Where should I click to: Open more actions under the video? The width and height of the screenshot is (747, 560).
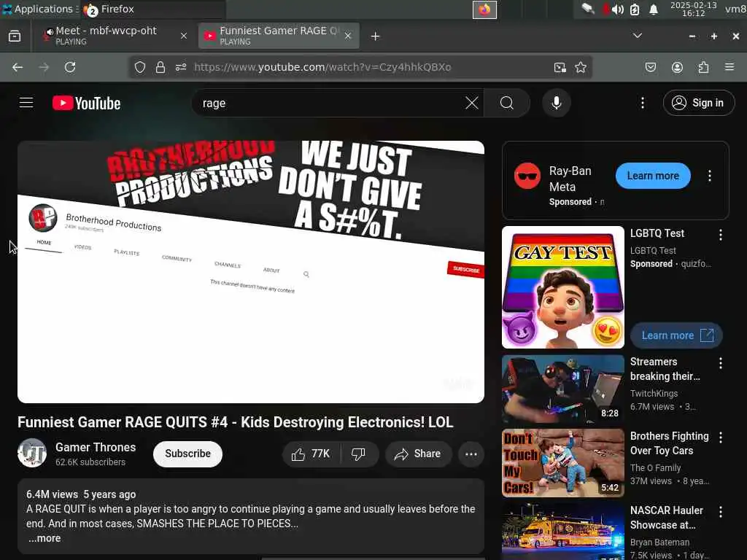(471, 454)
